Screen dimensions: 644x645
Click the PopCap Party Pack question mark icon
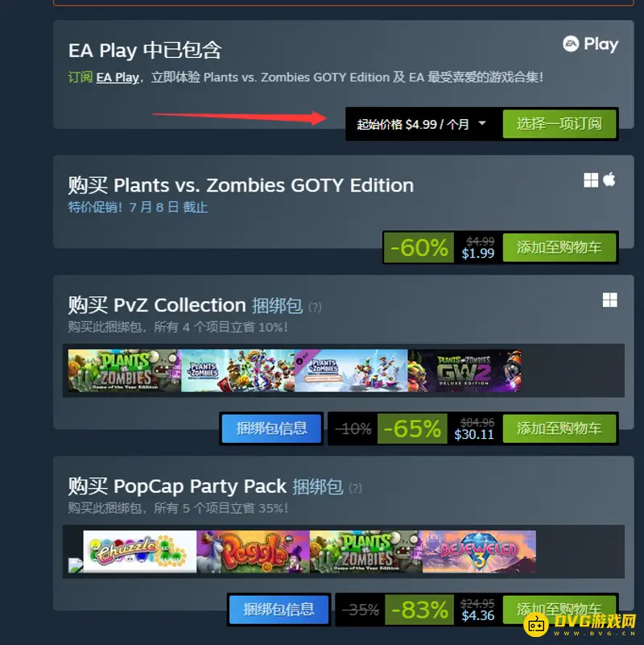(355, 488)
